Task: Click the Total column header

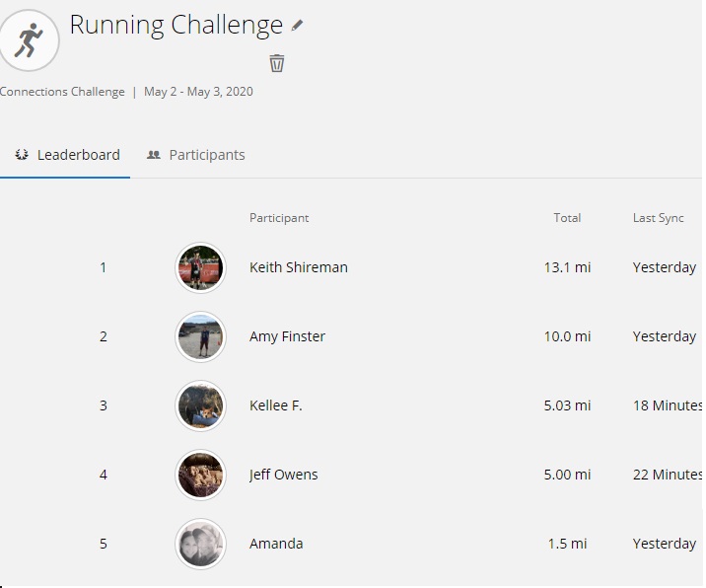Action: tap(567, 218)
